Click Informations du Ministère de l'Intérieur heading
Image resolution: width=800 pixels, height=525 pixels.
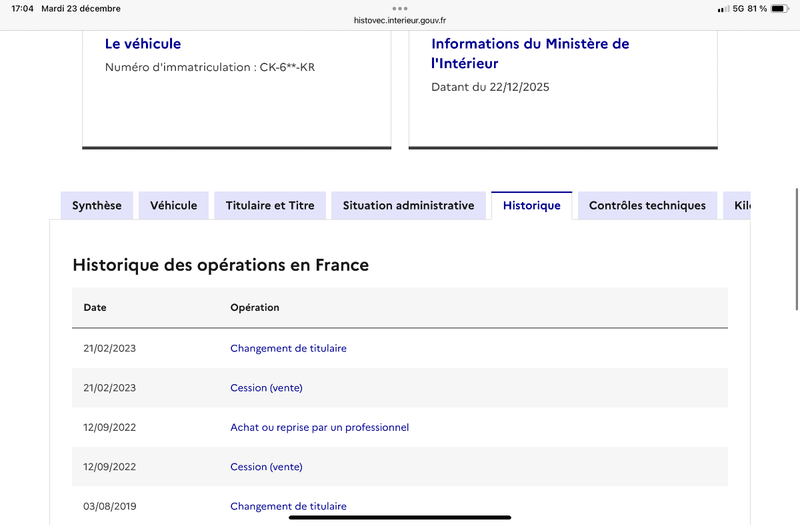[530, 53]
